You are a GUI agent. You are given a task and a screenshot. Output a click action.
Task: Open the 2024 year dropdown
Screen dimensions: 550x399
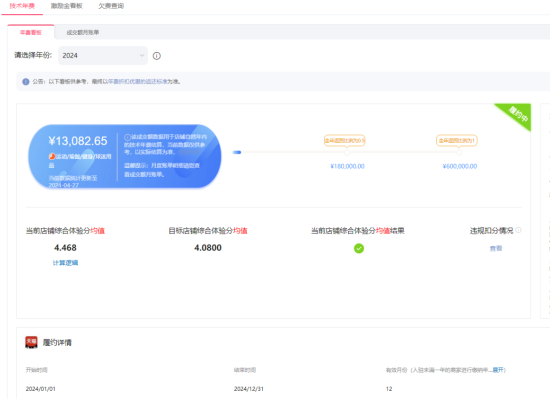[x=103, y=55]
